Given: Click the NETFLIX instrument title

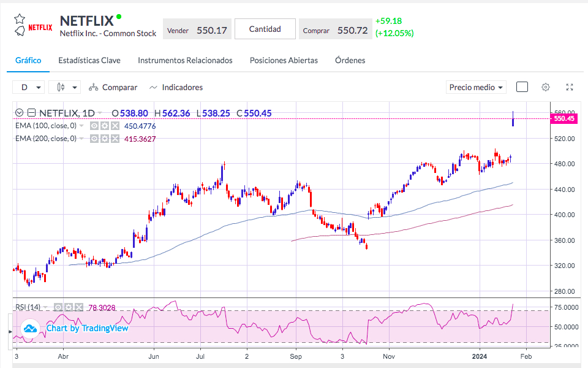Looking at the screenshot, I should [x=86, y=21].
